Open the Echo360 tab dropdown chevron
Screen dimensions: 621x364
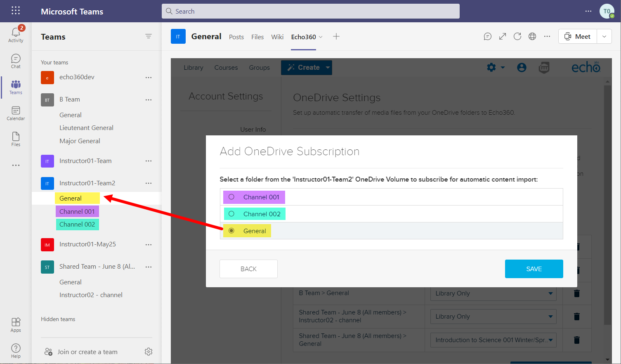(321, 37)
